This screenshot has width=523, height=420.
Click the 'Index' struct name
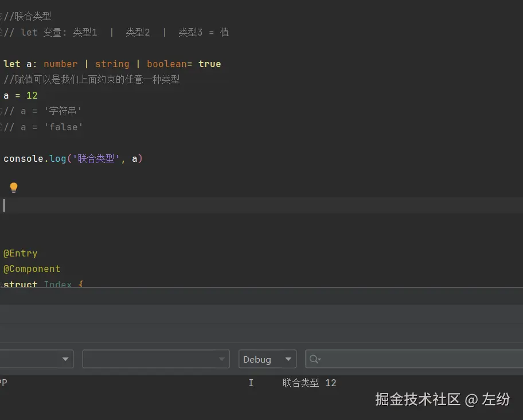pyautogui.click(x=58, y=284)
